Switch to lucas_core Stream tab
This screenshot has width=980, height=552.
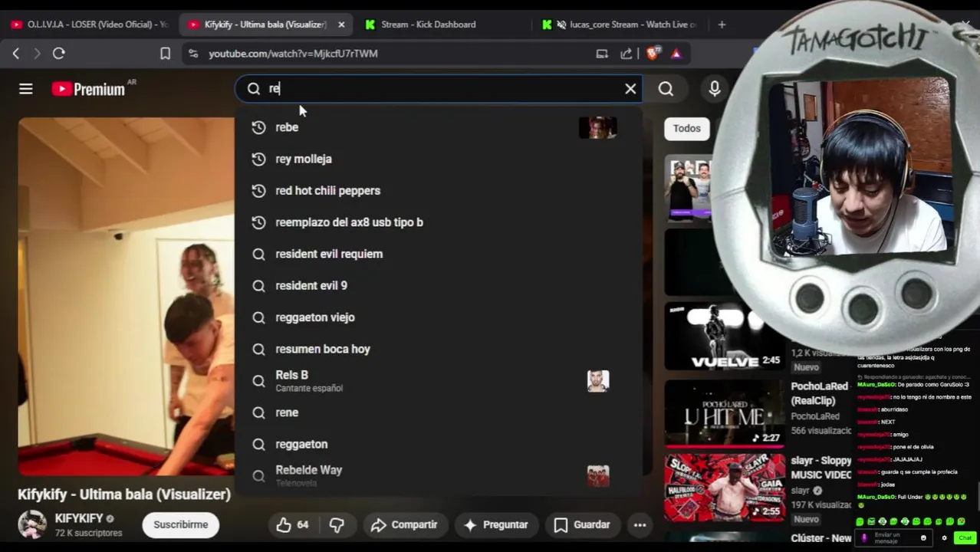(x=621, y=25)
